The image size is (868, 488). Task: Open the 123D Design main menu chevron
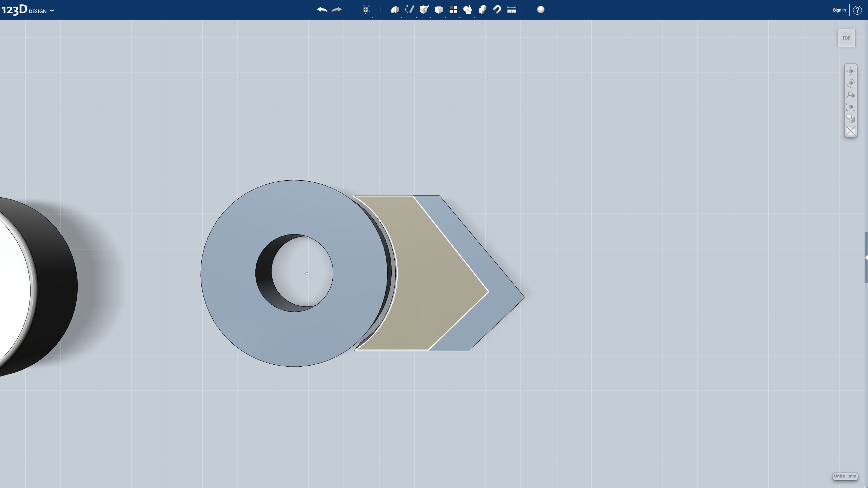[x=52, y=11]
